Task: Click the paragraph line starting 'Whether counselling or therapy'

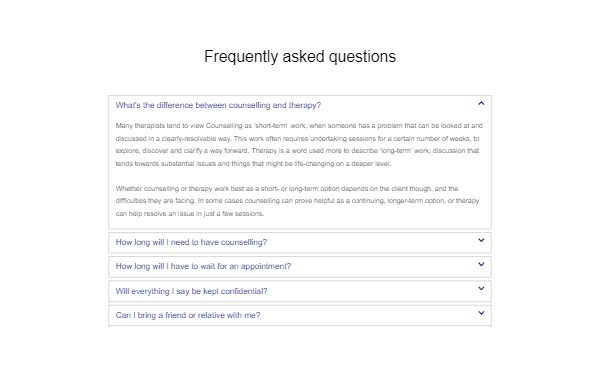Action: [x=287, y=189]
